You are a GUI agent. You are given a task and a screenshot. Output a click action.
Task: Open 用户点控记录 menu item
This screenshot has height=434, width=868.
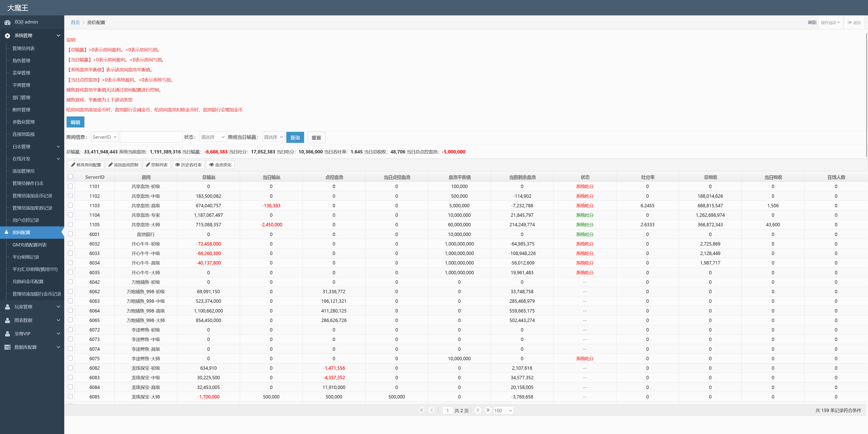tap(26, 220)
